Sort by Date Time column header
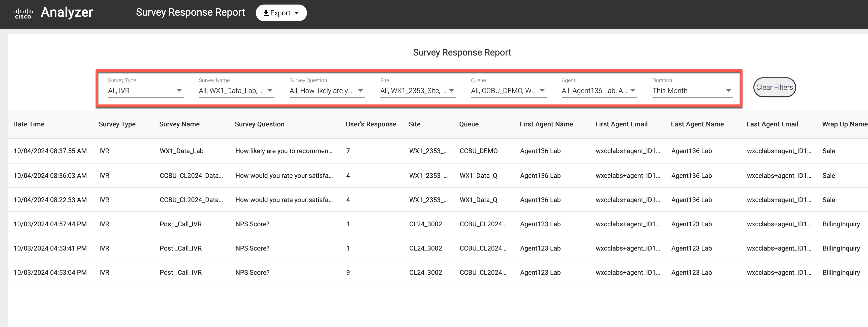Screen dimensions: 868x327 pos(29,124)
